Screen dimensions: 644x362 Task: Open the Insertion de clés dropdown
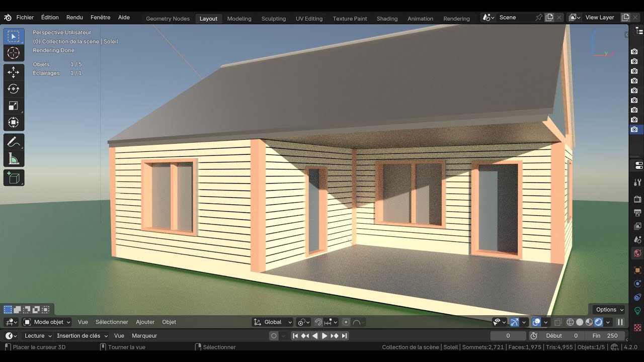point(82,336)
